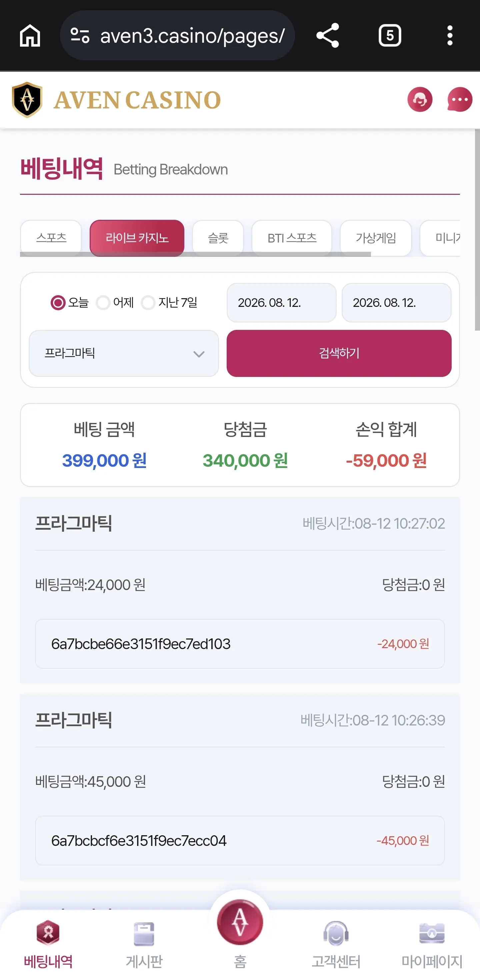Select the 지난 7일 radio button
Viewport: 480px width, 980px height.
click(x=148, y=303)
